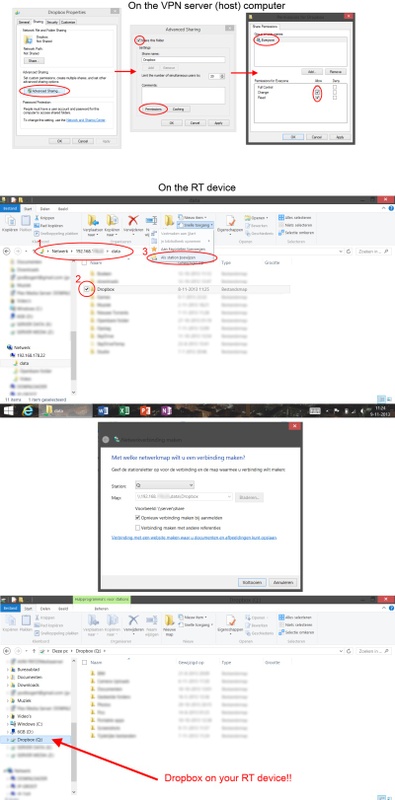Open Snelle toegang dropdown in data Explorer
Viewport: 395px width, 800px height.
point(195,224)
